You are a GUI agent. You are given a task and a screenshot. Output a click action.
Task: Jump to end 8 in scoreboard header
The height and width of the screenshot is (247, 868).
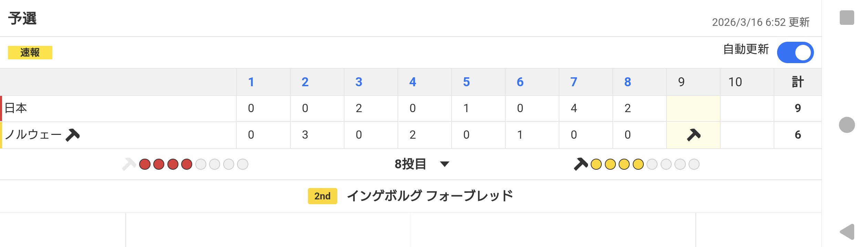tap(627, 82)
